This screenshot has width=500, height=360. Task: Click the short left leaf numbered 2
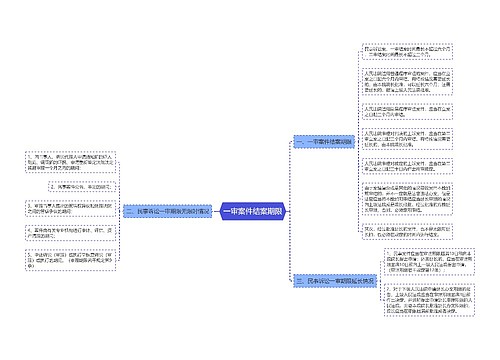pos(82,187)
